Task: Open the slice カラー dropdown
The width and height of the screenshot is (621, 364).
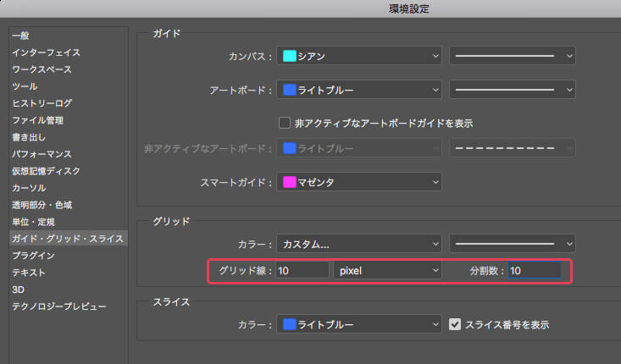Action: (359, 324)
